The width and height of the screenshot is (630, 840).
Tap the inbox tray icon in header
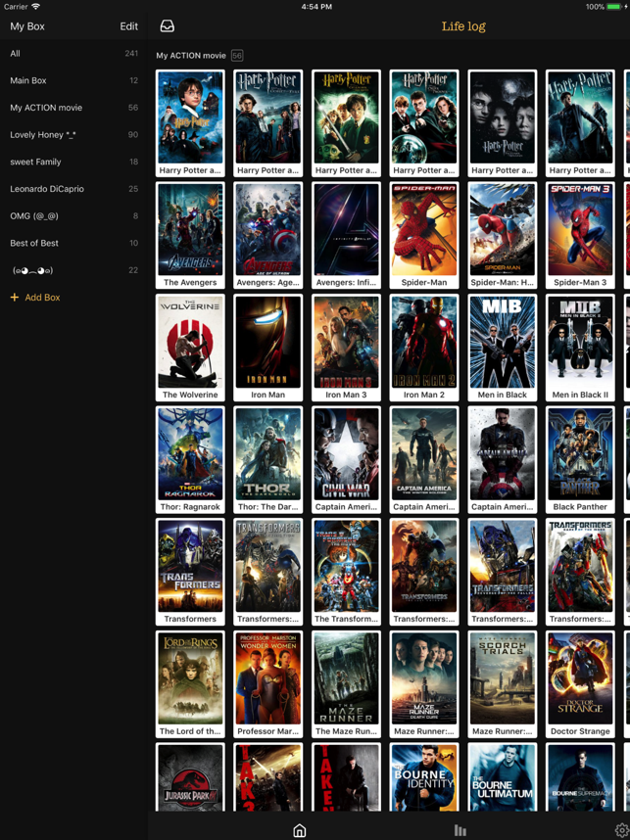pos(168,26)
